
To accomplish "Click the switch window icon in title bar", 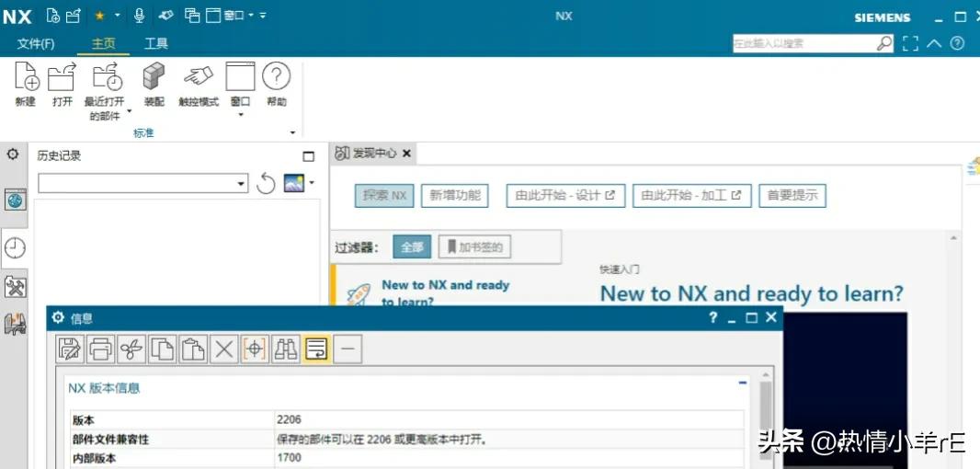I will pyautogui.click(x=192, y=16).
